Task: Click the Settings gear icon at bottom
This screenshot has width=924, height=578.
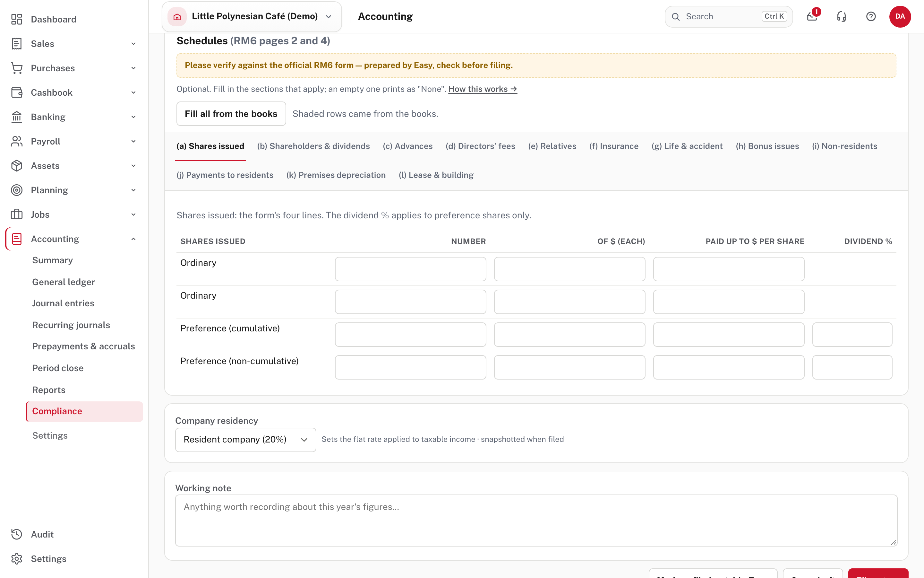Action: coord(16,559)
